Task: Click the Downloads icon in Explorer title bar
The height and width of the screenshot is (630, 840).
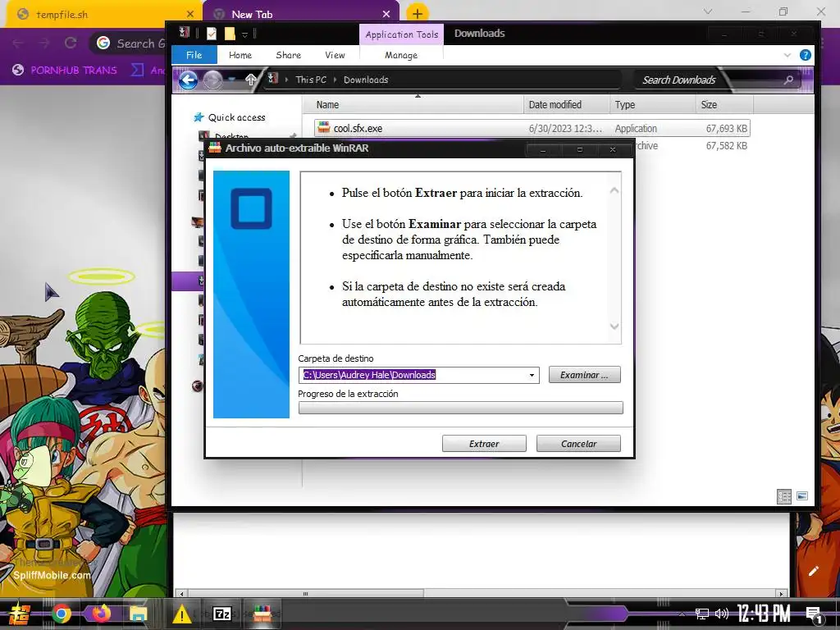Action: point(185,32)
